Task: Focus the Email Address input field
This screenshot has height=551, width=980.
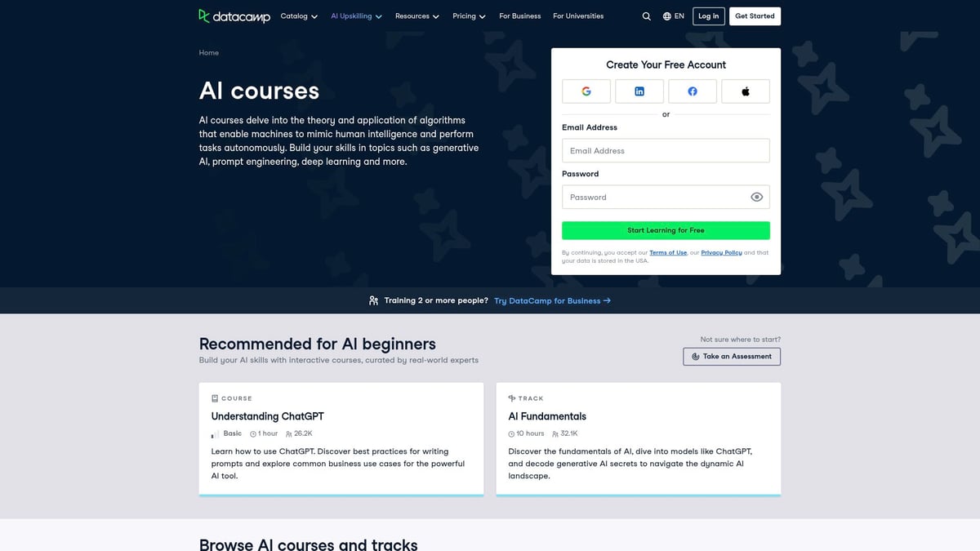Action: (x=666, y=150)
